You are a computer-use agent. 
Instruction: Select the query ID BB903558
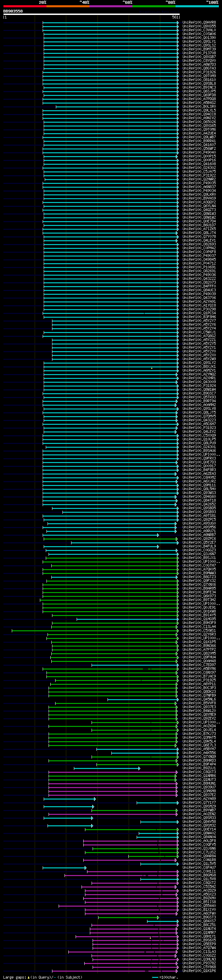coord(13,11)
